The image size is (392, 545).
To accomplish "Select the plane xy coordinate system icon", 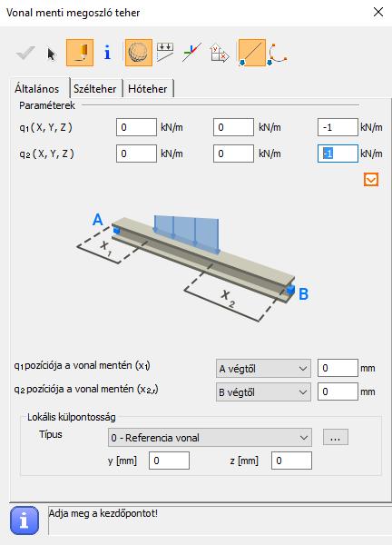I will click(220, 54).
